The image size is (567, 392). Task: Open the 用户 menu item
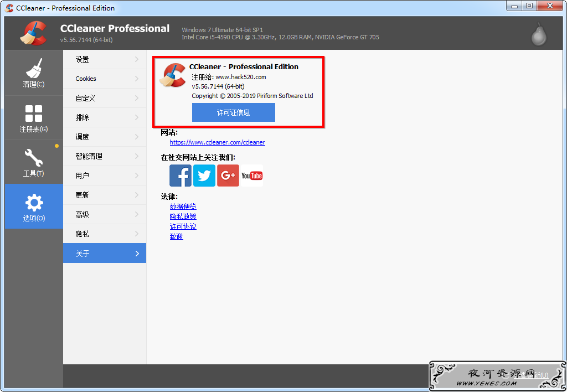[105, 176]
